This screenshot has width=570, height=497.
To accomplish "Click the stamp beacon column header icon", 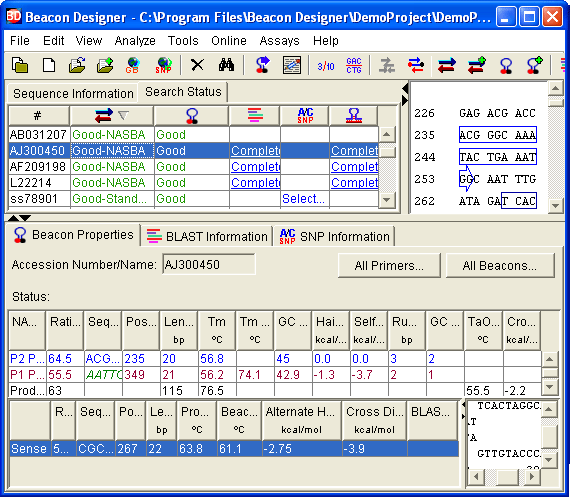I will tap(353, 116).
